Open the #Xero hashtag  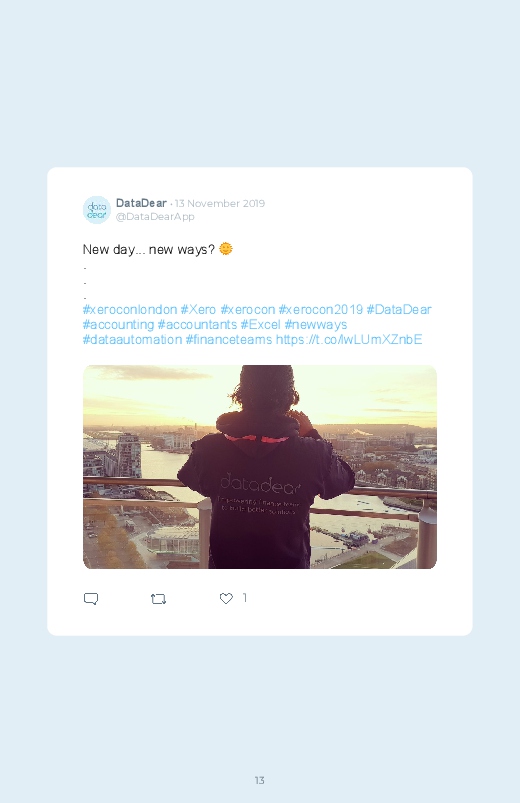pos(198,310)
